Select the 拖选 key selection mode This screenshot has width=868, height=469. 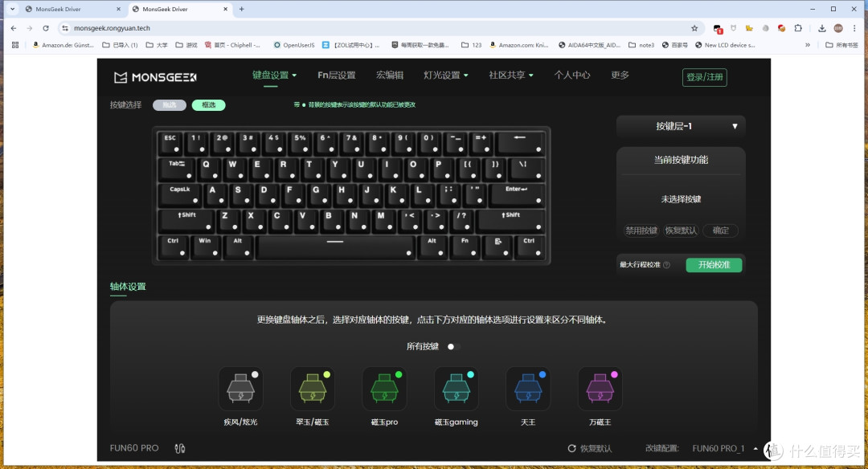[170, 105]
